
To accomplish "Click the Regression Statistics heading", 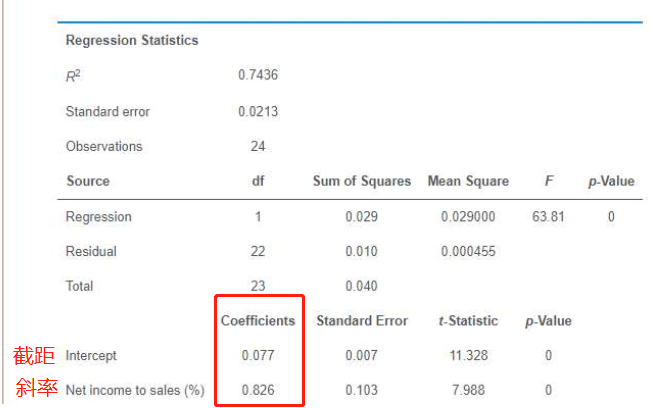I will 132,41.
